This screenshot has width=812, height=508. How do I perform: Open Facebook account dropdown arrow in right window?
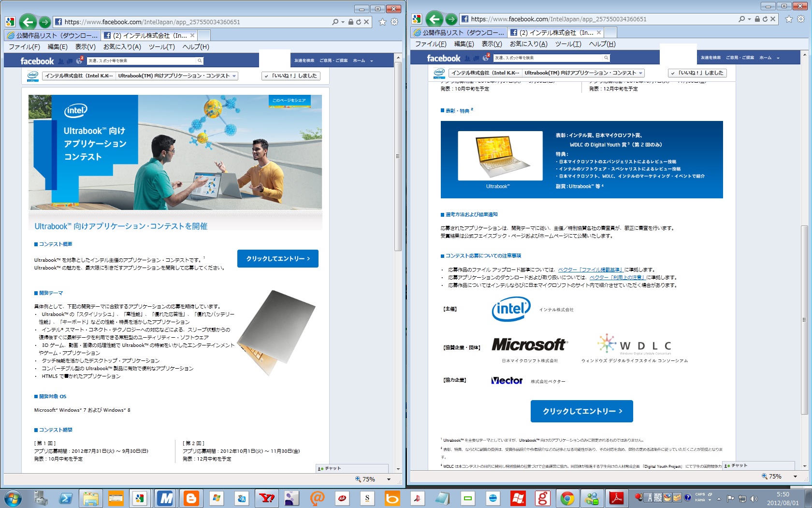point(778,58)
